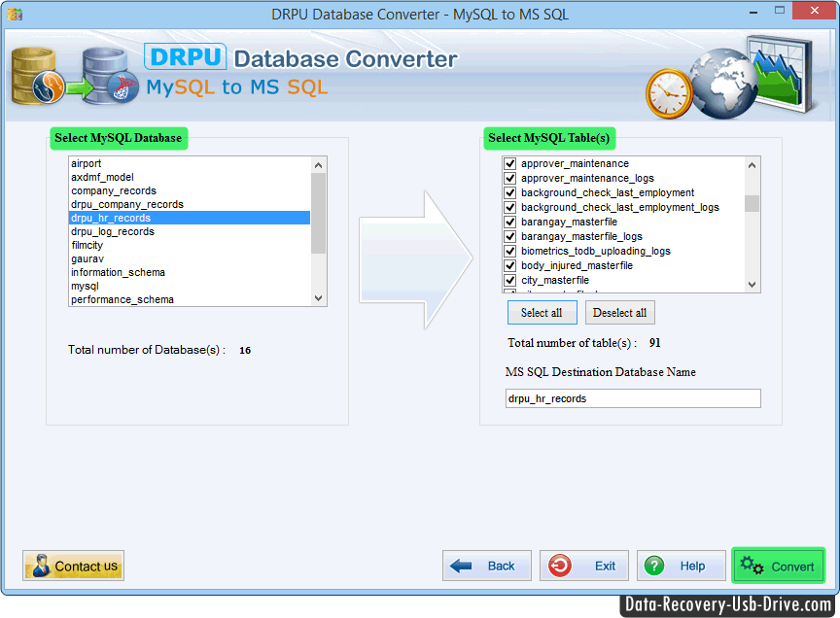Viewport: 840px width, 618px height.
Task: Select the airport database
Action: tap(190, 163)
